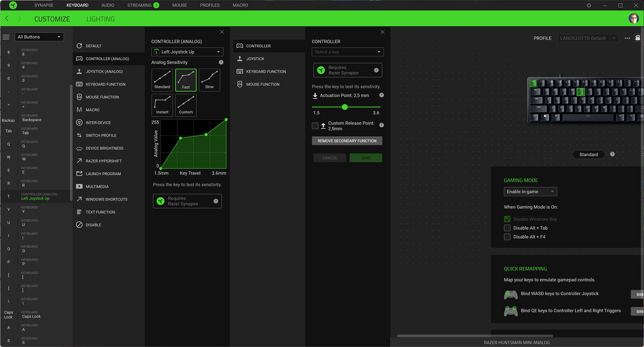The image size is (644, 347).
Task: Click onboard profile storage icon
Action: [x=638, y=38]
